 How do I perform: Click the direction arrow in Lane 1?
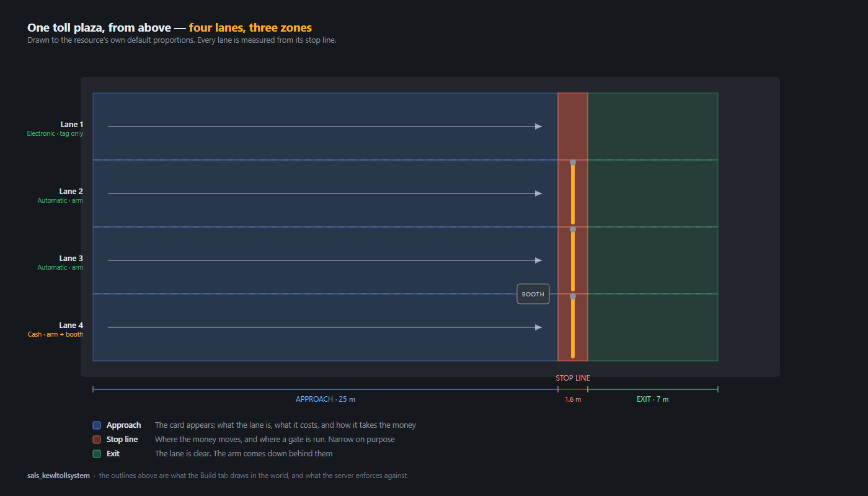tap(325, 126)
